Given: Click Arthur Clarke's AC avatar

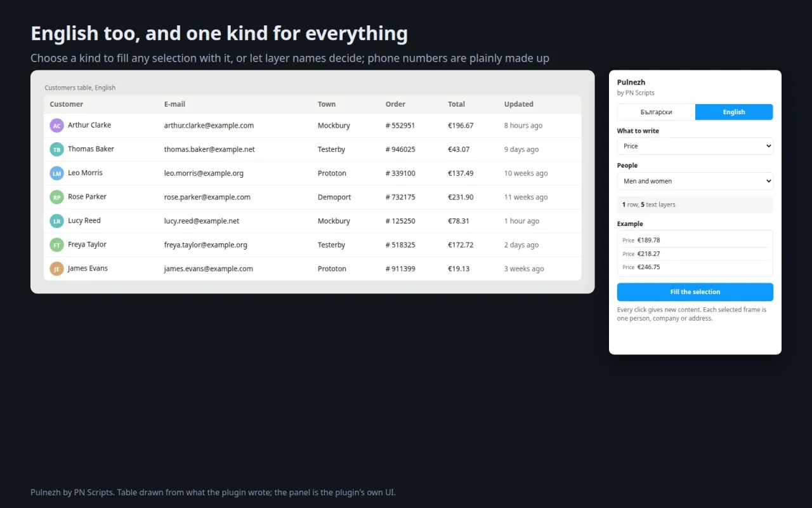Looking at the screenshot, I should click(57, 126).
